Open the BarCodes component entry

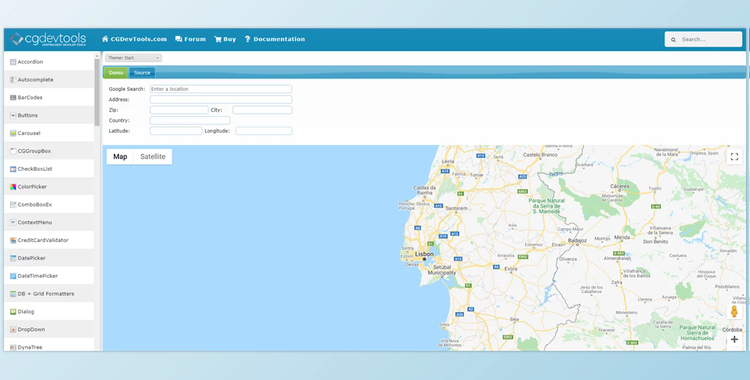coord(49,98)
